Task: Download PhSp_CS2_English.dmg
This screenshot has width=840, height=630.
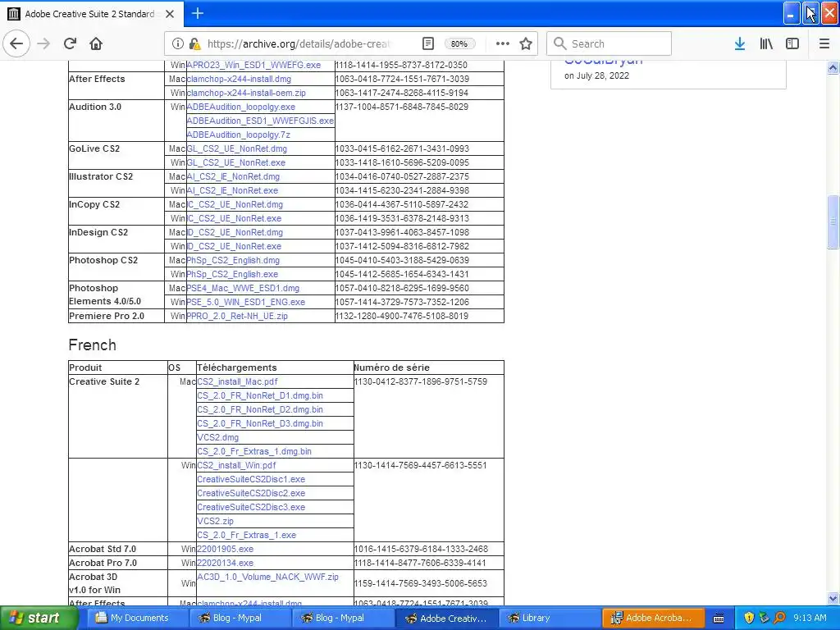Action: [233, 260]
